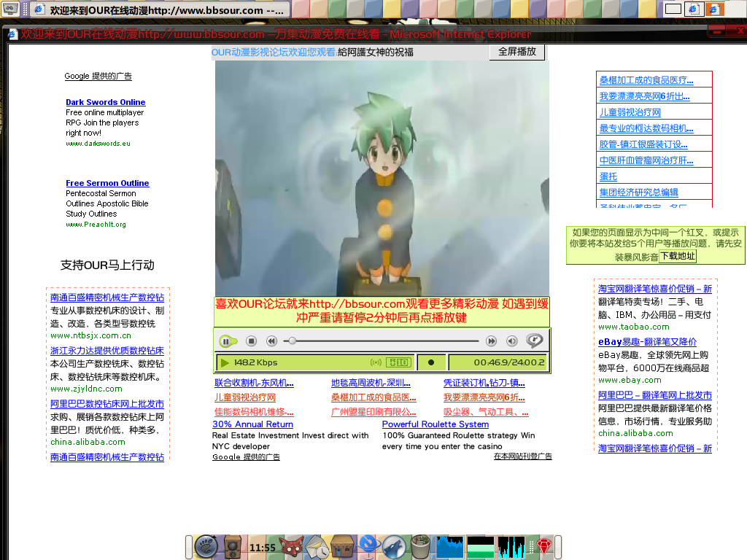
Task: Click the 全屏播放 fullscreen button
Action: click(517, 52)
